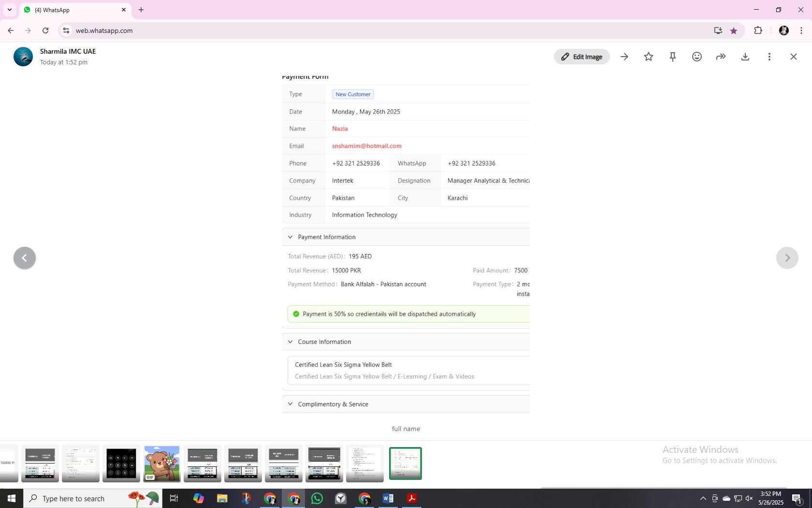
Task: Open the clock app on the taskbar
Action: (341, 498)
